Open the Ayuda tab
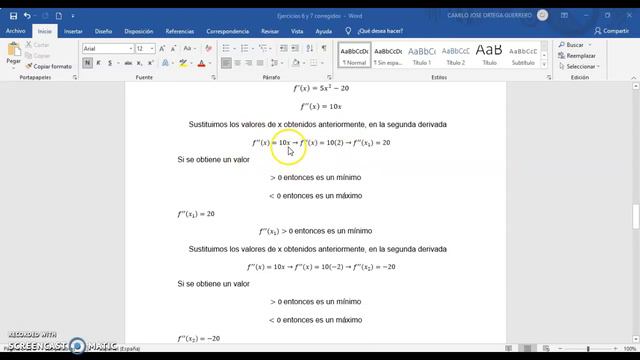Screen dimensions: 640x360 pos(323,31)
